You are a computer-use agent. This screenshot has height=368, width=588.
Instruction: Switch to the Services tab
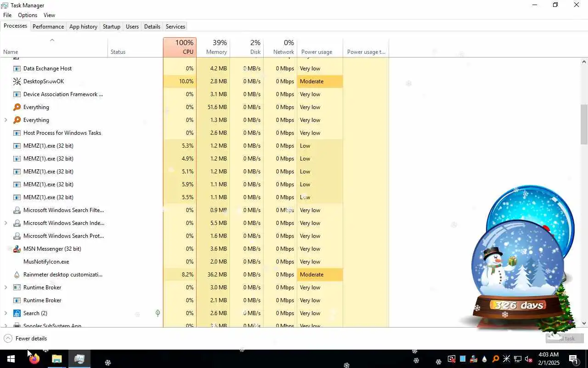pos(175,27)
